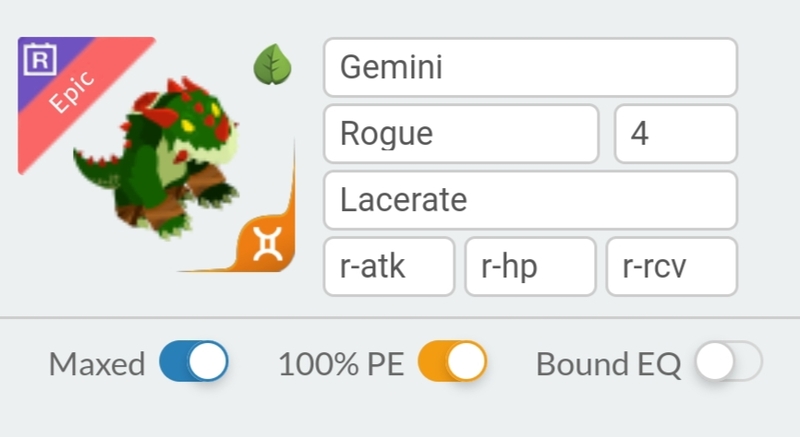Click the level field showing 4

click(x=675, y=134)
